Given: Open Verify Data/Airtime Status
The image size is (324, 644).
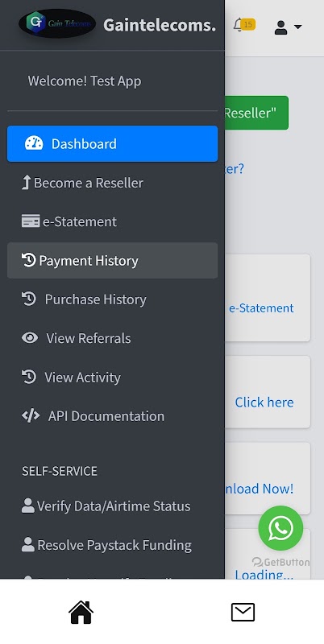Looking at the screenshot, I should click(x=112, y=506).
